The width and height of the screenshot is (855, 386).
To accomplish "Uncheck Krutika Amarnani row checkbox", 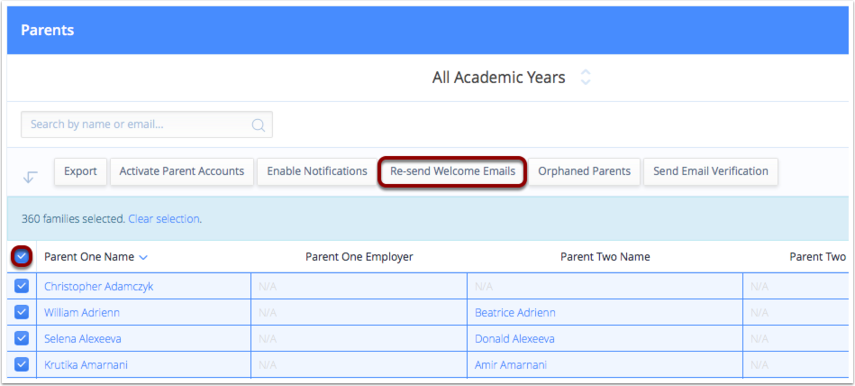I will pyautogui.click(x=21, y=365).
